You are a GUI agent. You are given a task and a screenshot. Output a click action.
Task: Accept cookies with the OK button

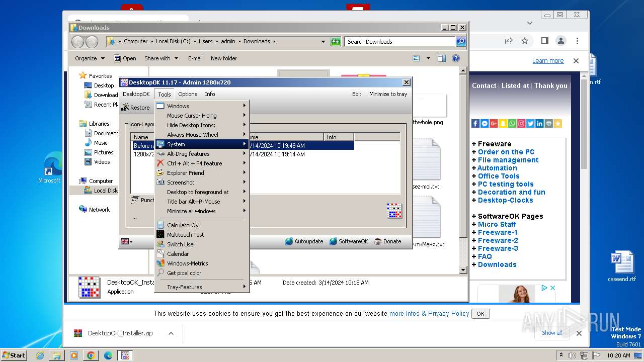(x=480, y=314)
